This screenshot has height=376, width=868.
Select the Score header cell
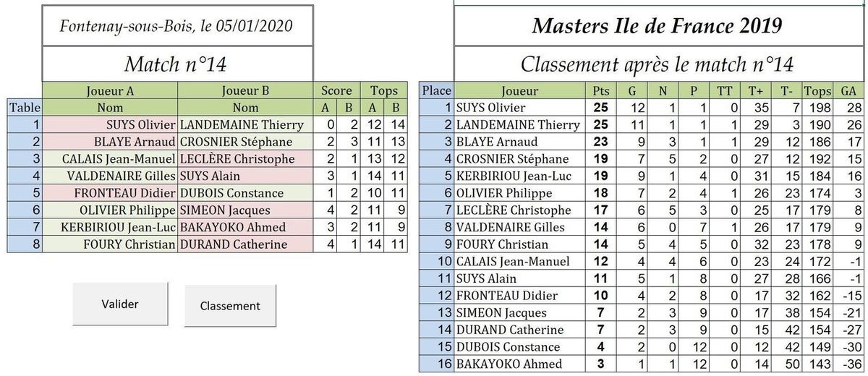336,91
